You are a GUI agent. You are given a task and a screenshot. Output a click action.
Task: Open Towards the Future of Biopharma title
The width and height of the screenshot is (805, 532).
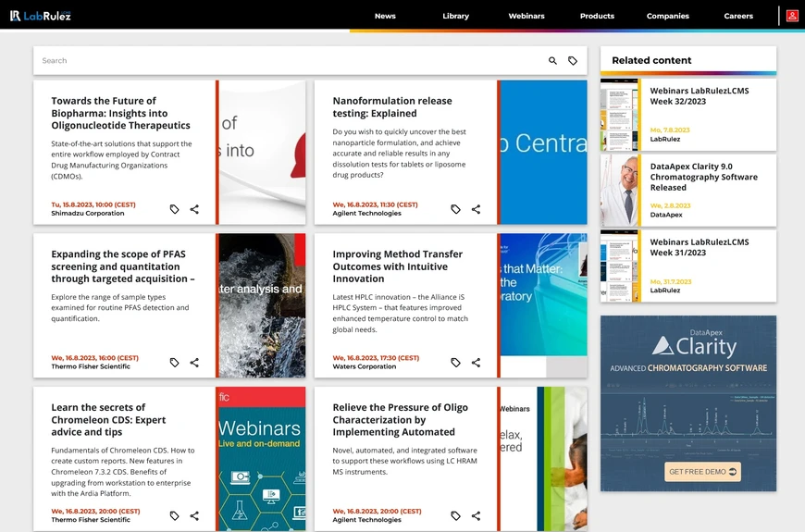(120, 113)
